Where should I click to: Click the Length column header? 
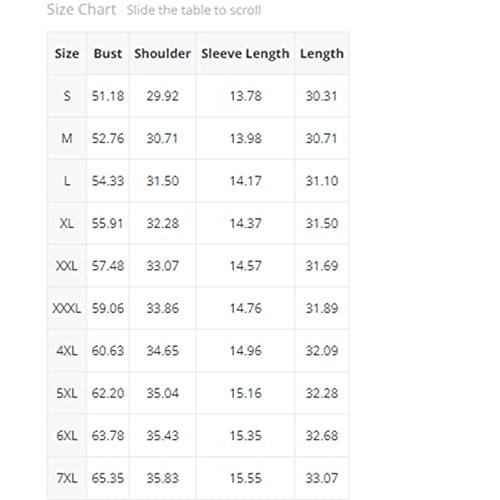tap(322, 54)
